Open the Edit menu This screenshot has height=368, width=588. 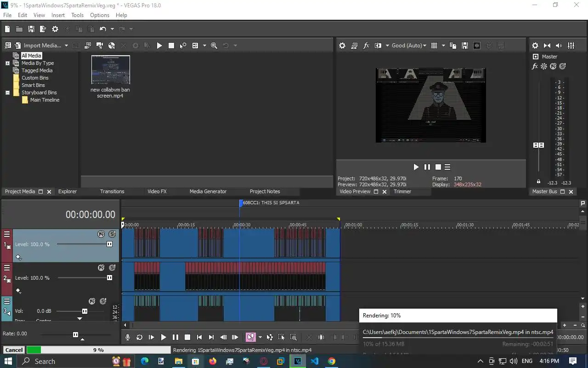[23, 15]
